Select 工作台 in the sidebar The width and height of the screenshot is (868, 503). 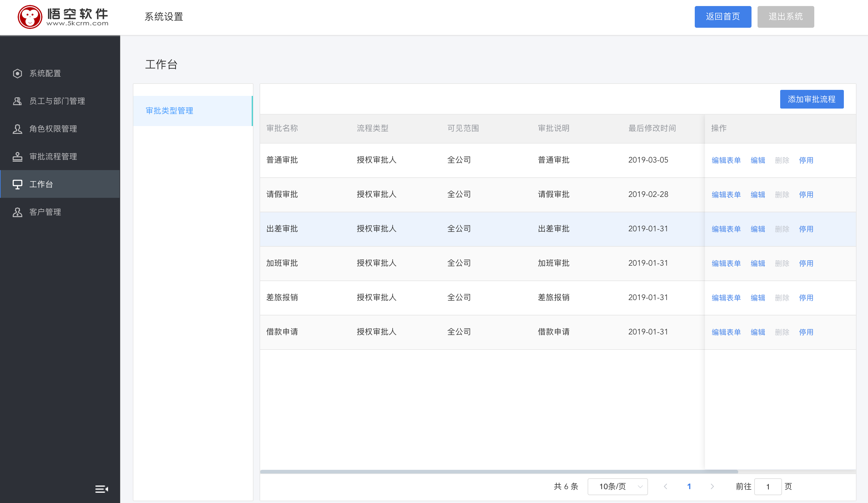[60, 184]
